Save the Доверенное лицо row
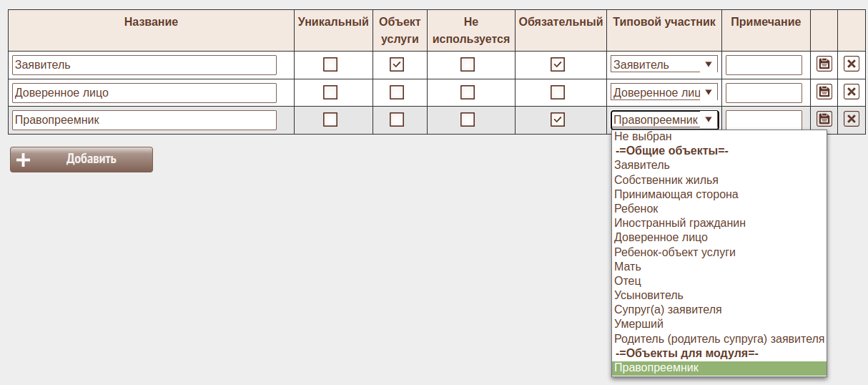This screenshot has height=385, width=868. [x=824, y=92]
